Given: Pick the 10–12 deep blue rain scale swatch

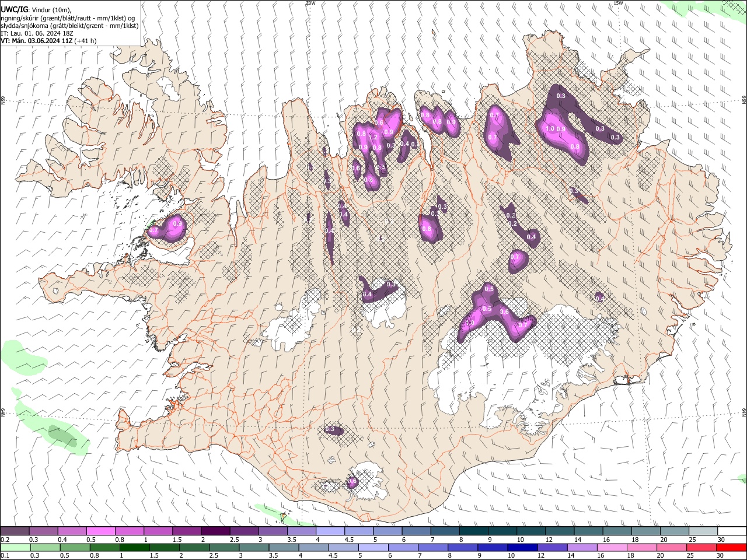Looking at the screenshot, I should [523, 547].
